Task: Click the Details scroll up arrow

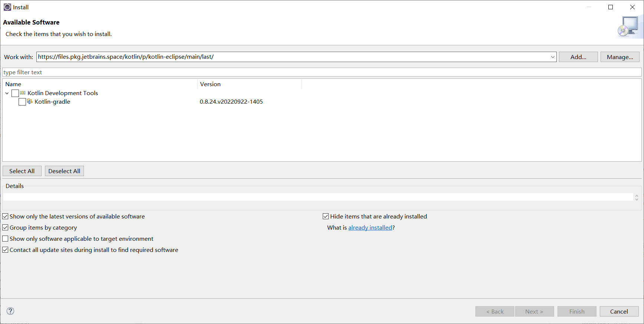Action: tap(637, 195)
